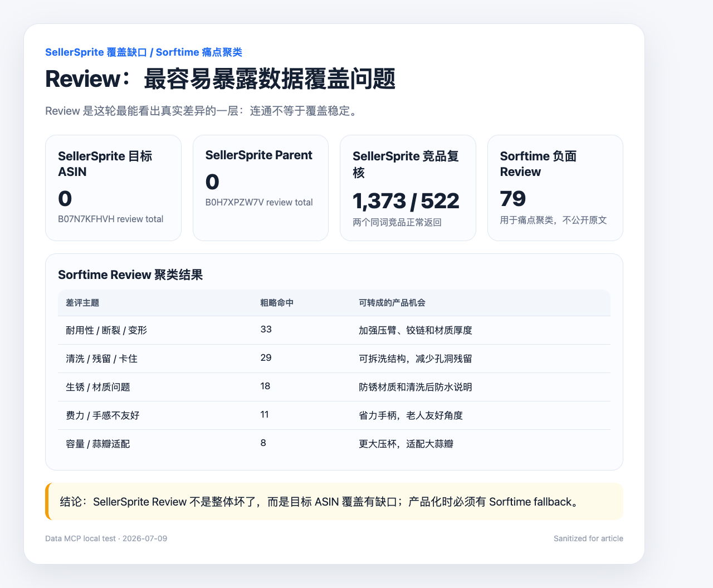Screen dimensions: 713x588
Task: Click '可拆洗结构，减少孔洞残留' cell
Action: (x=416, y=359)
